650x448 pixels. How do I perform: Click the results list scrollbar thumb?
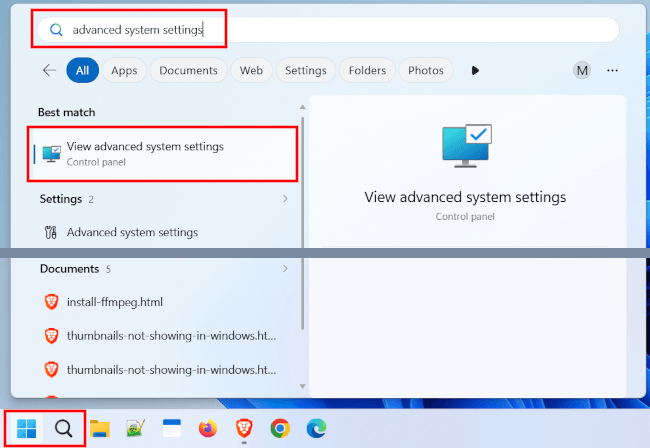point(303,223)
